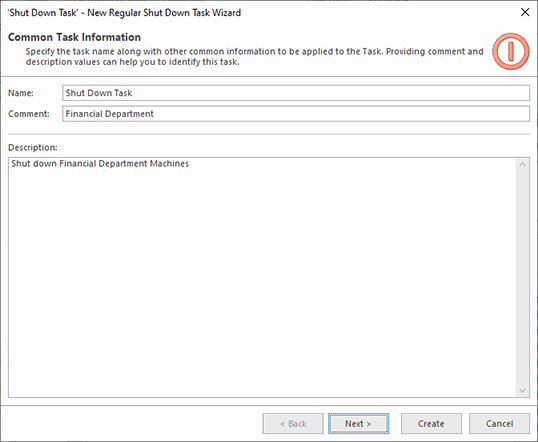Click the Description scrollbar up arrow

click(x=522, y=164)
